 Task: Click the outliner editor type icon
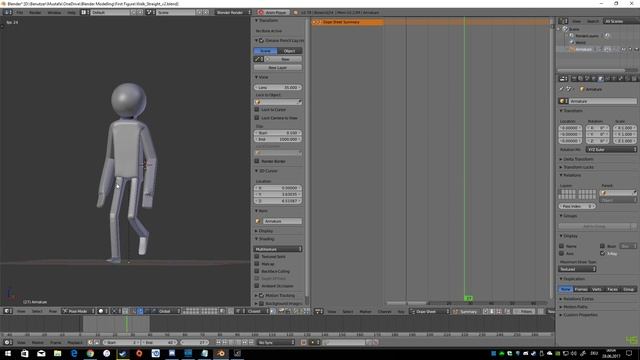point(563,21)
